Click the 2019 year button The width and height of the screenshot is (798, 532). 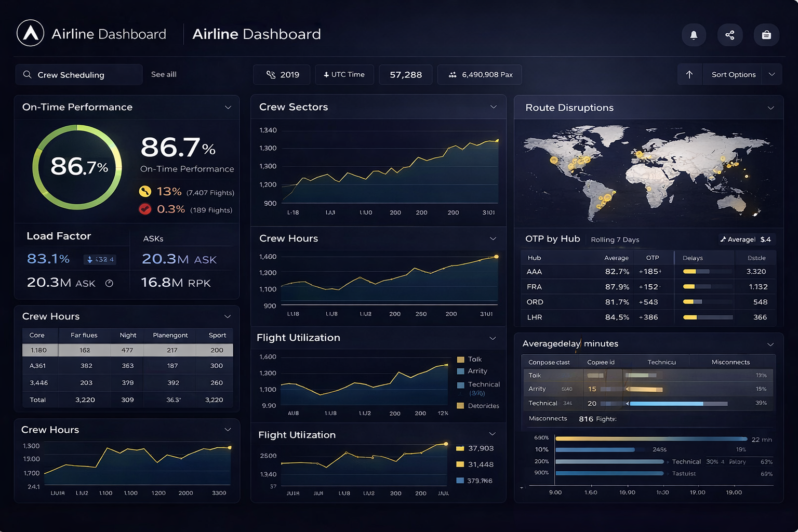tap(282, 74)
